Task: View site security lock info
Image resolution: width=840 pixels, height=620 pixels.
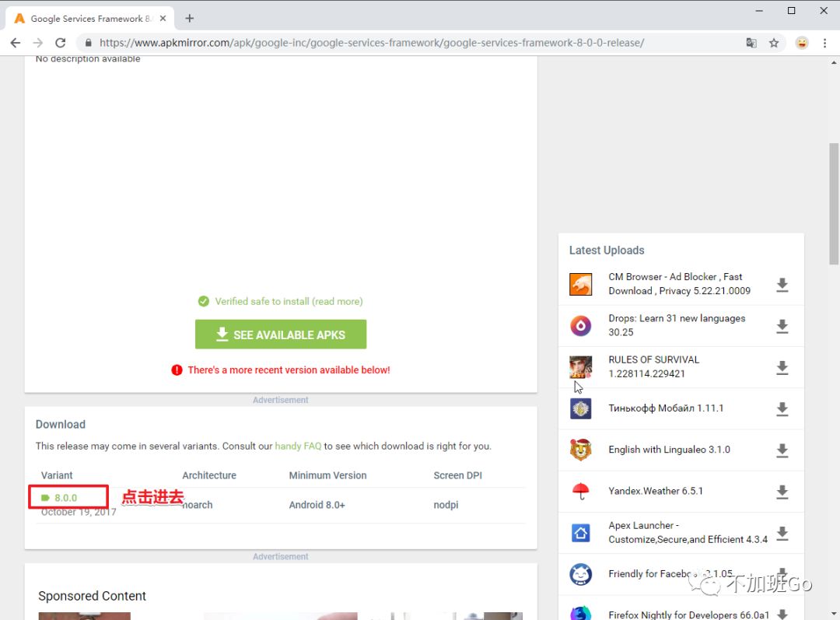Action: click(x=89, y=43)
